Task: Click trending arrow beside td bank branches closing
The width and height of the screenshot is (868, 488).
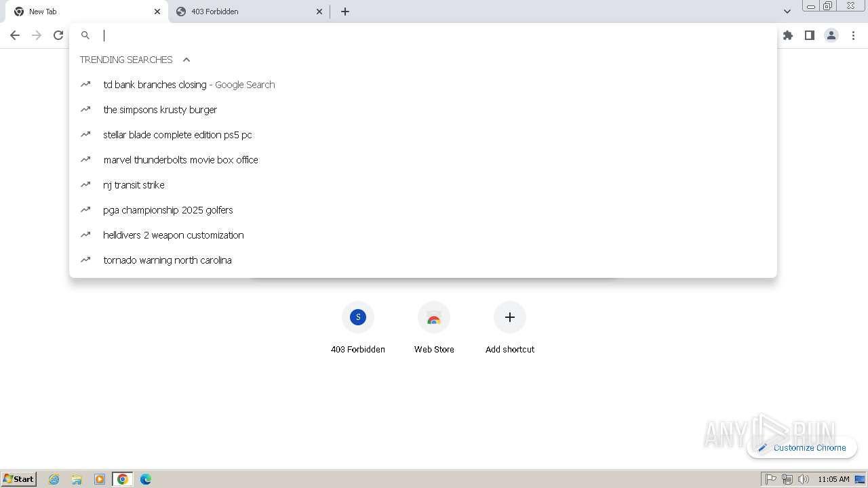Action: point(85,84)
